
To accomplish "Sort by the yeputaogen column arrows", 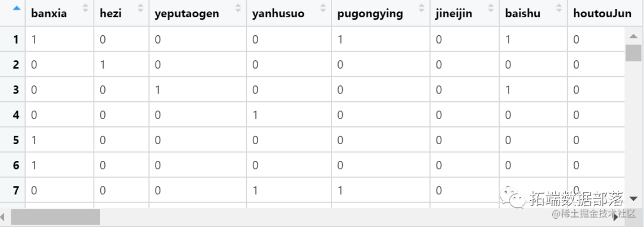I will (x=238, y=8).
